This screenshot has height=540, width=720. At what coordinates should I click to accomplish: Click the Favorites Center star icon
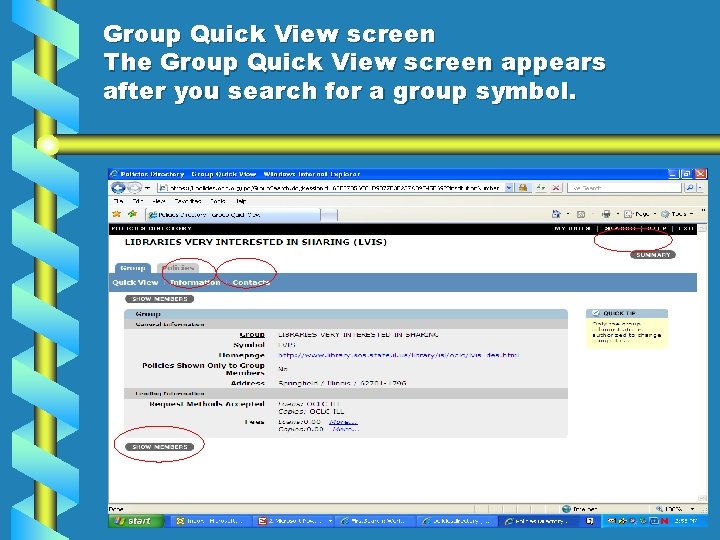pos(117,214)
